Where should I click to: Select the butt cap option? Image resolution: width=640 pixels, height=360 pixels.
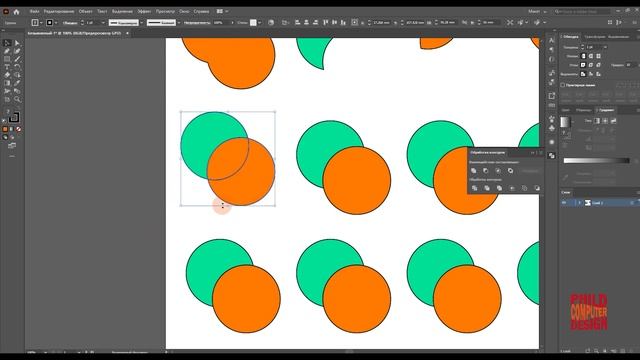[583, 56]
